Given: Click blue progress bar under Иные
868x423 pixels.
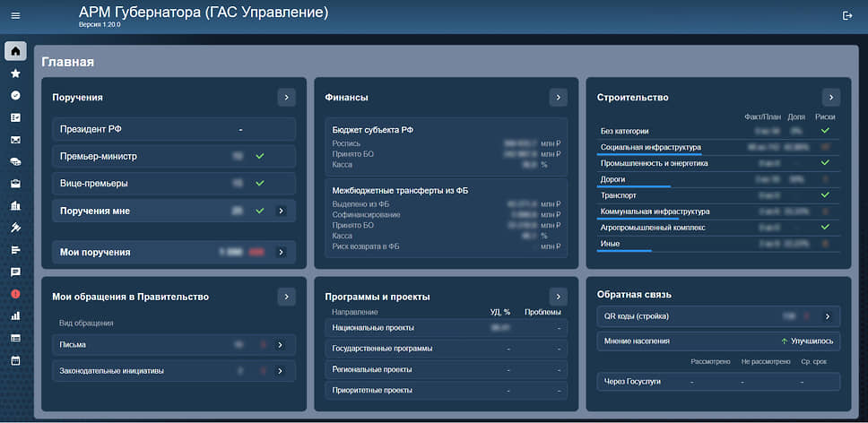Looking at the screenshot, I should pos(624,251).
